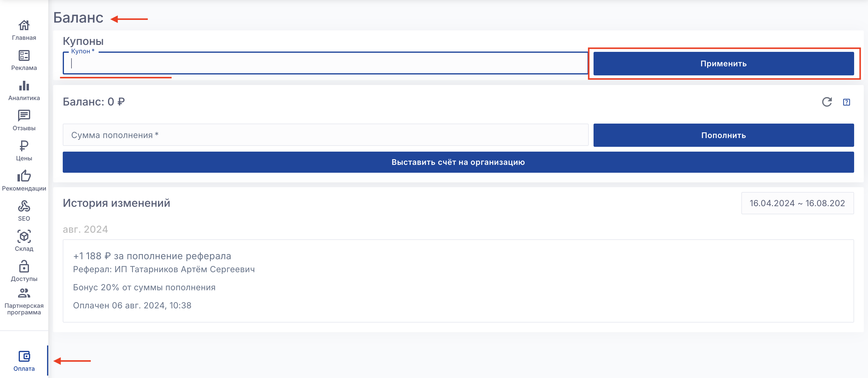Click Выставить счёт на организацию button
The width and height of the screenshot is (868, 378).
click(x=458, y=162)
